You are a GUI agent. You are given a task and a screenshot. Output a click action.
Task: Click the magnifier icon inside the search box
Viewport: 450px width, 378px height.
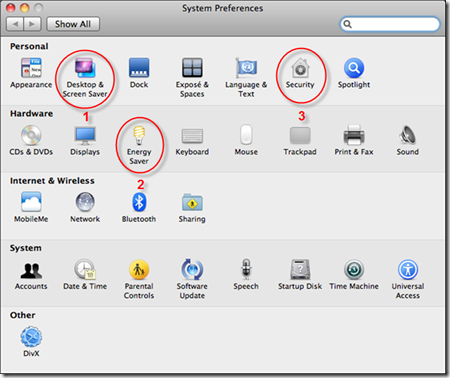pos(347,24)
